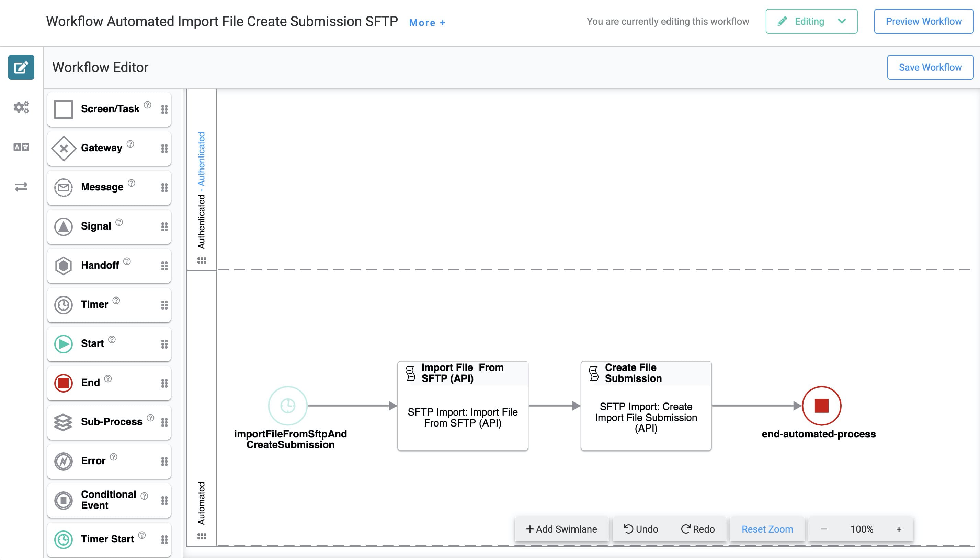Click the workflow title text
This screenshot has height=560, width=980.
pos(222,21)
